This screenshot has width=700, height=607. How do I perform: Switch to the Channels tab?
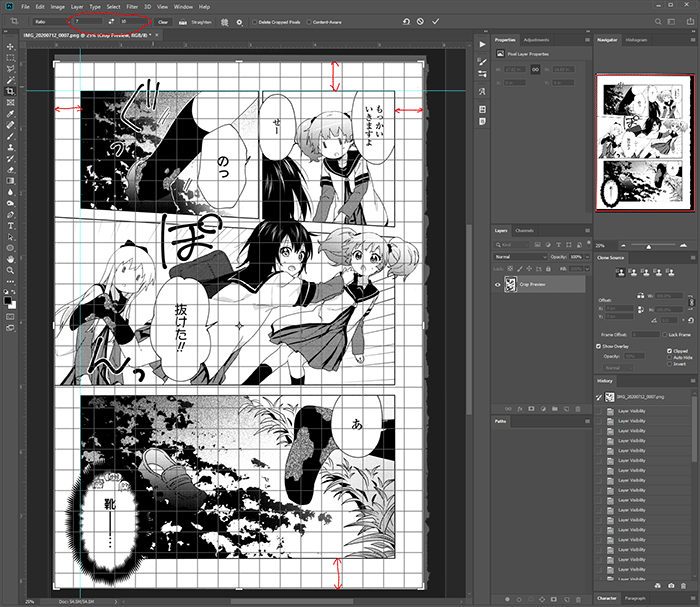pos(526,231)
